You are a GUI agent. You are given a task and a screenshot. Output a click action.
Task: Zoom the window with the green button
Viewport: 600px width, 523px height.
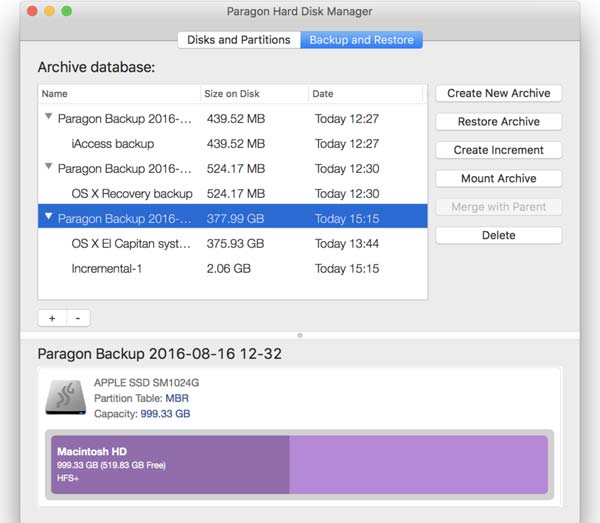pyautogui.click(x=67, y=11)
